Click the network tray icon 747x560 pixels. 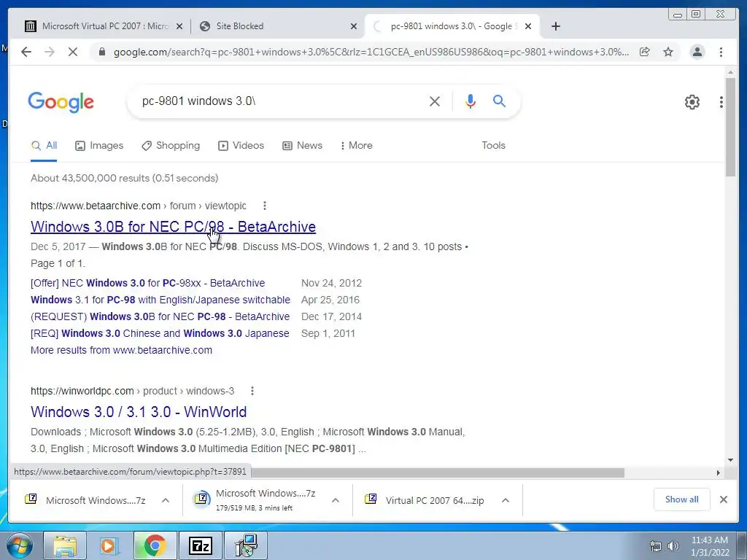coord(656,546)
